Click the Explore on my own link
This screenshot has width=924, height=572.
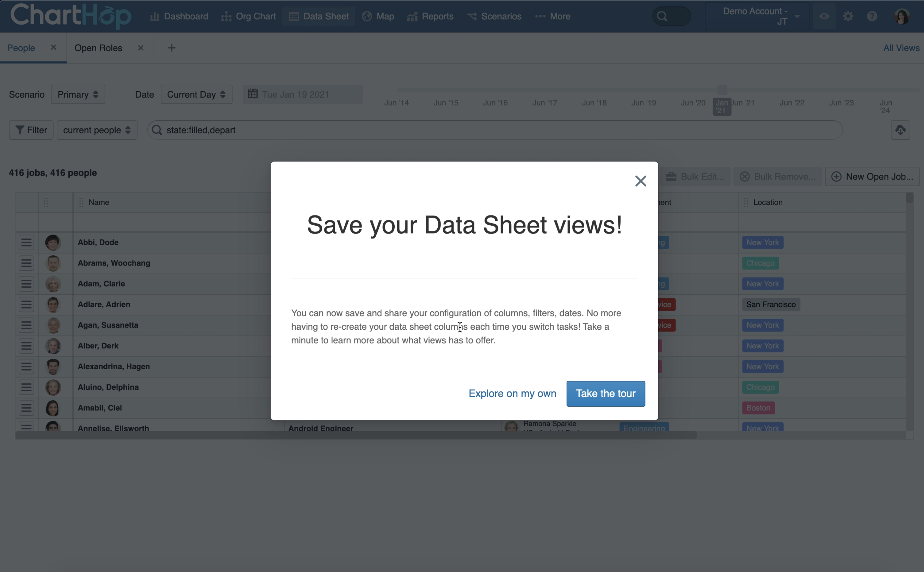(x=512, y=394)
